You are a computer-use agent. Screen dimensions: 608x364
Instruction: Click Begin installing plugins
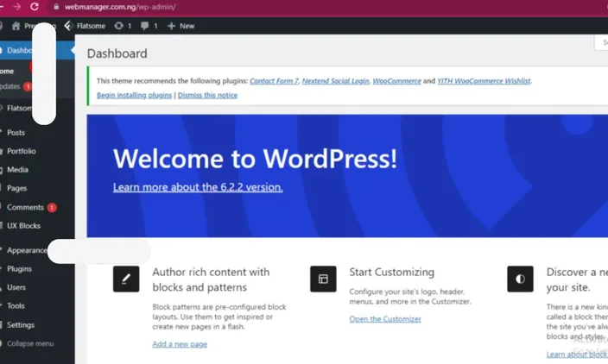coord(134,95)
